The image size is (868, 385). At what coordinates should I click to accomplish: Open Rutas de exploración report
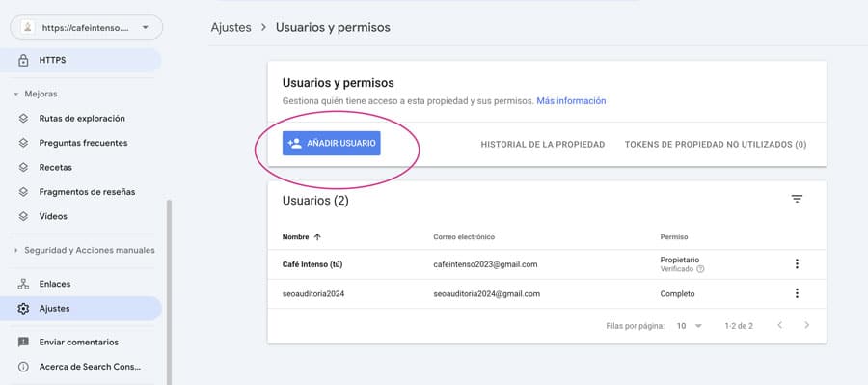pyautogui.click(x=81, y=118)
